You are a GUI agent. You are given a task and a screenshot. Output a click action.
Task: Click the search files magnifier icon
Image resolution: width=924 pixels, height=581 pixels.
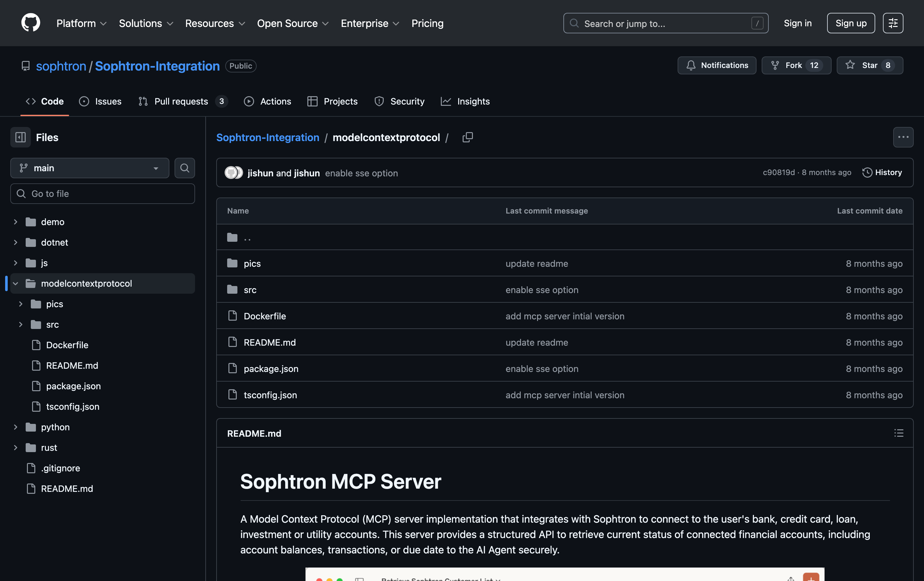[184, 168]
